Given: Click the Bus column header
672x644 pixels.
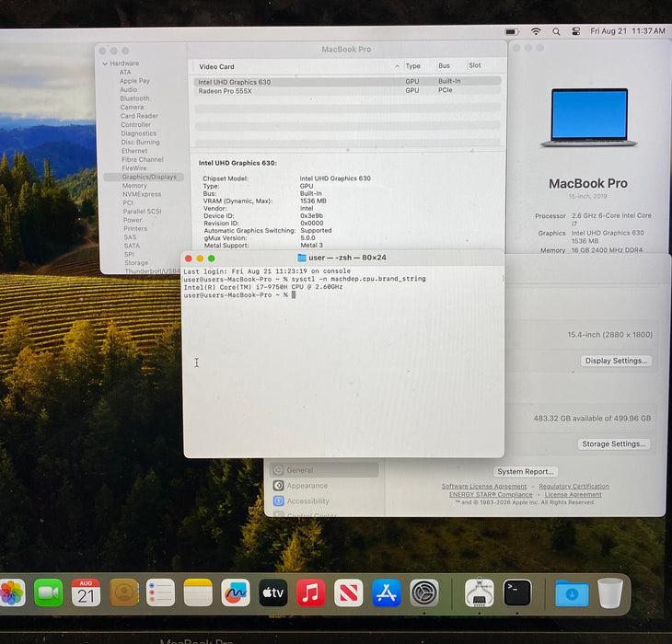Looking at the screenshot, I should click(x=444, y=65).
